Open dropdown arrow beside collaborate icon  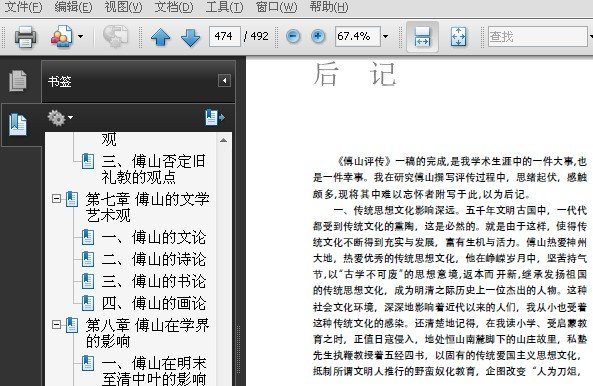pos(80,37)
